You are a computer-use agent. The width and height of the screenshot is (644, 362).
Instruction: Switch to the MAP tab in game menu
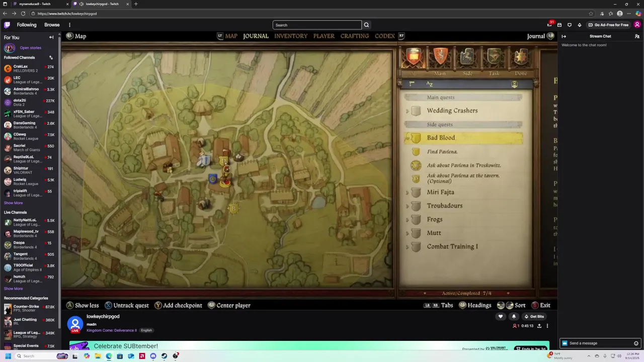pos(231,36)
